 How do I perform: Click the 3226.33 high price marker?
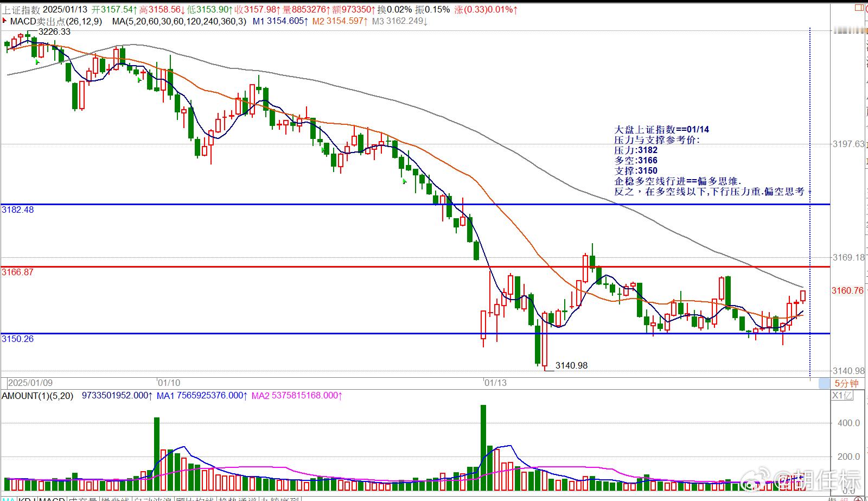[x=54, y=32]
